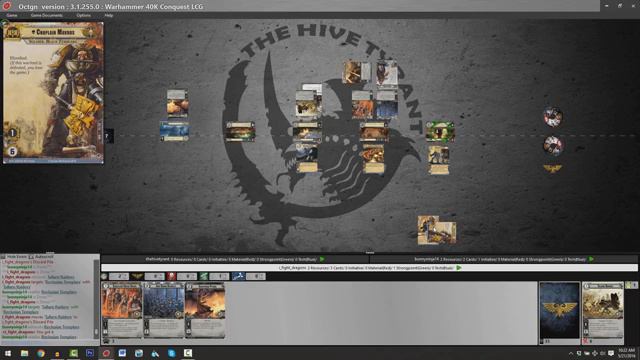Select the second hand card with blue art
Image resolution: width=640 pixels, height=360 pixels.
(163, 310)
